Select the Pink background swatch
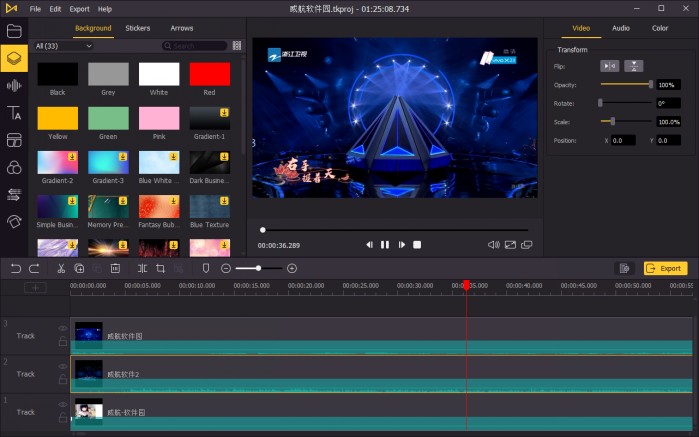Image resolution: width=699 pixels, height=437 pixels. (x=159, y=118)
